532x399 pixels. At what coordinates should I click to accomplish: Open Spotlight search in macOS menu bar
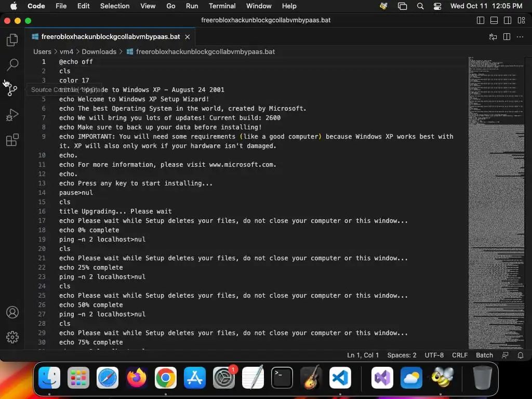tap(420, 6)
